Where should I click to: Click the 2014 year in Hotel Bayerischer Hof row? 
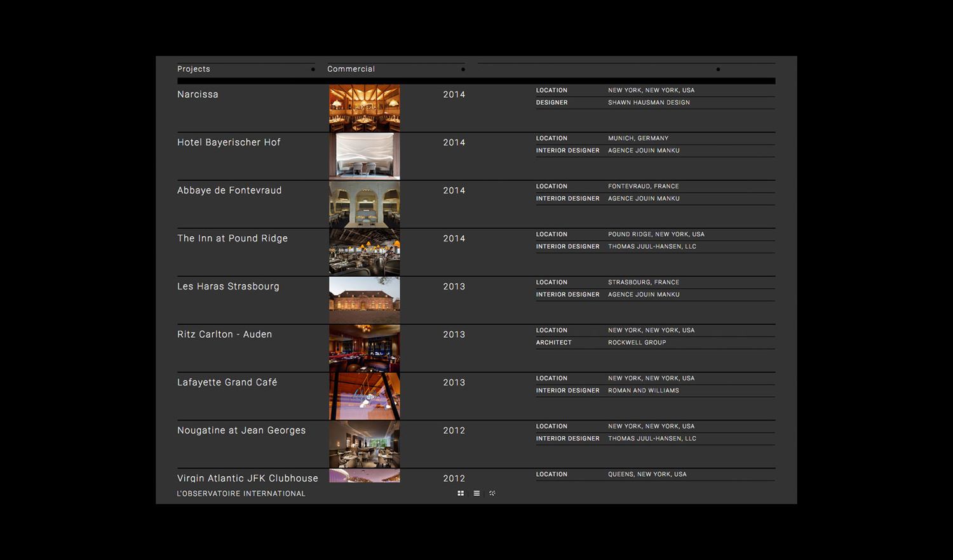click(x=454, y=143)
